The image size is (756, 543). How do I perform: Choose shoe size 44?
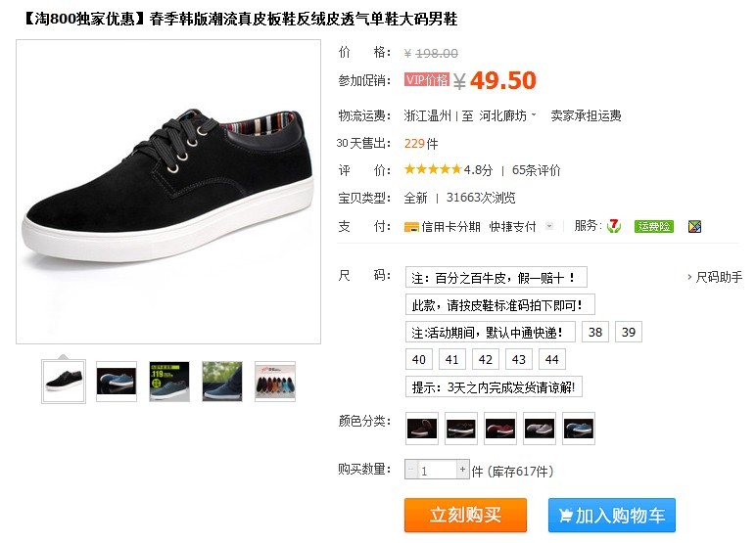click(x=551, y=359)
